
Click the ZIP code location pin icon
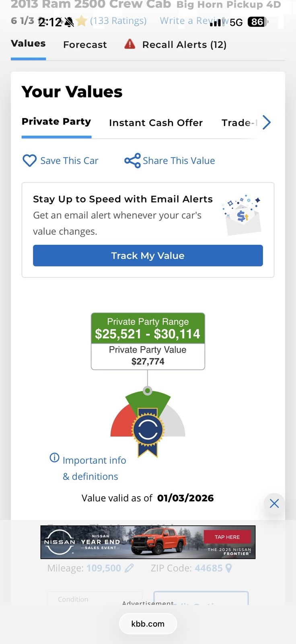coord(229,568)
